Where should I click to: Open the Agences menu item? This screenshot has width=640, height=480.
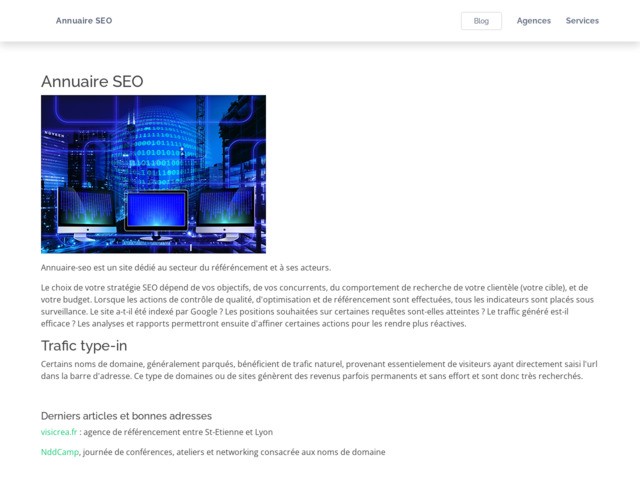(533, 21)
